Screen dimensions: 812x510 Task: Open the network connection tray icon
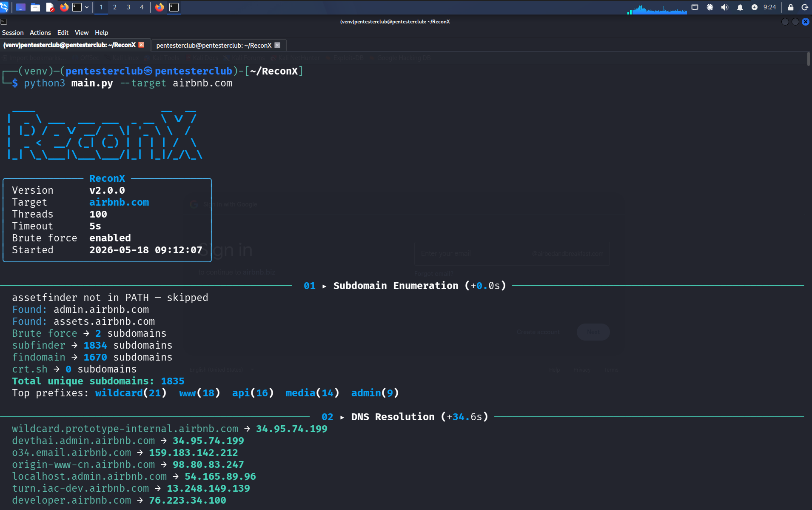[695, 7]
